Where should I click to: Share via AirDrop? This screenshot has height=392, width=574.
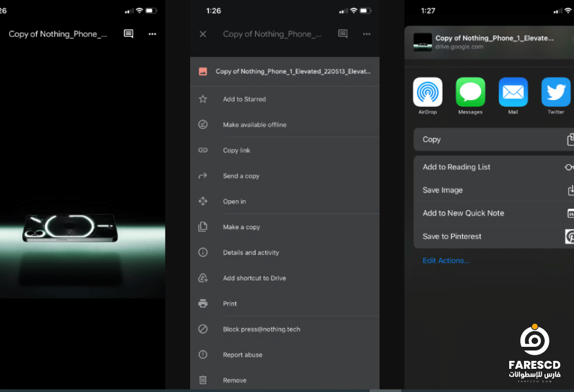pos(427,92)
